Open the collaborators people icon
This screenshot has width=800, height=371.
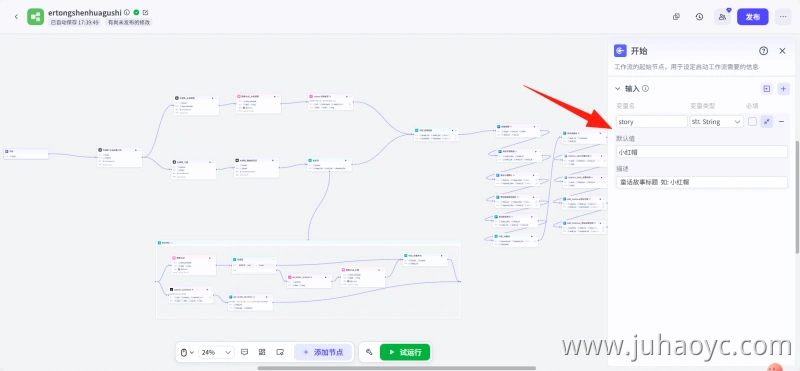click(722, 17)
